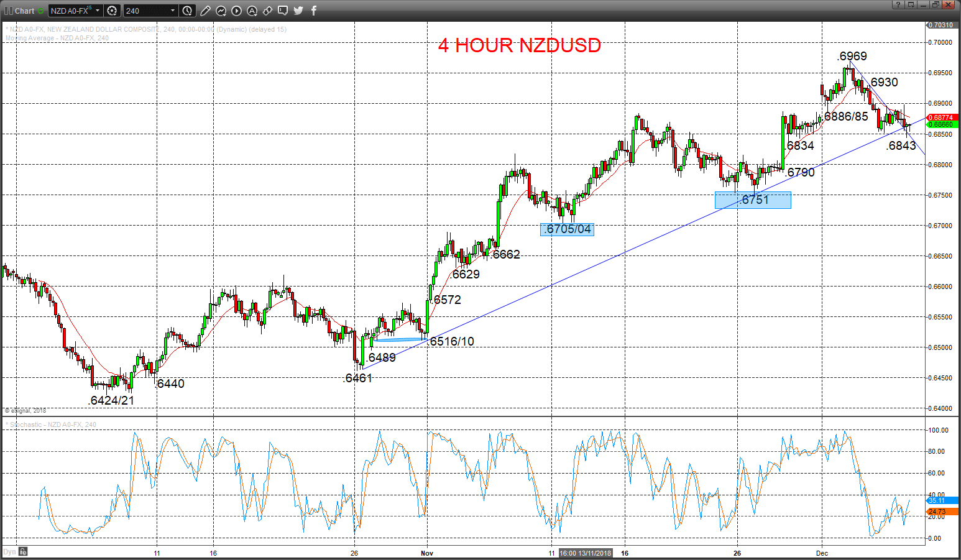Restore down the chart window
The width and height of the screenshot is (961, 560).
[x=935, y=4]
